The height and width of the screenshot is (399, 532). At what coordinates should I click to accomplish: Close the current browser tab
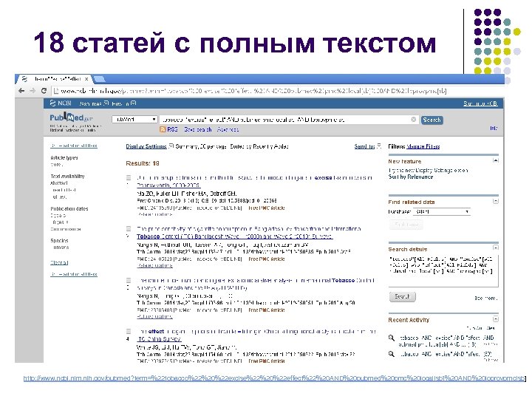click(86, 79)
